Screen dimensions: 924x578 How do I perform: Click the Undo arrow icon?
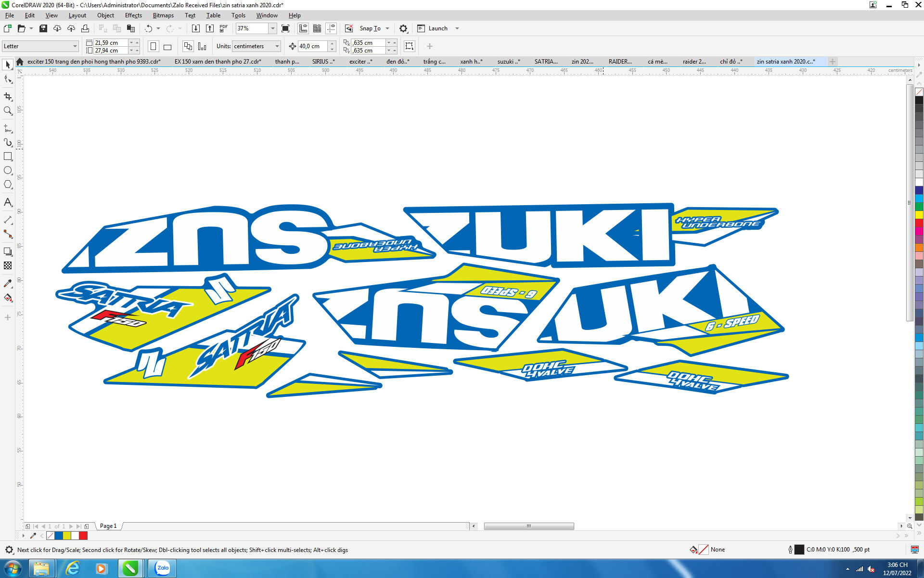(x=149, y=28)
